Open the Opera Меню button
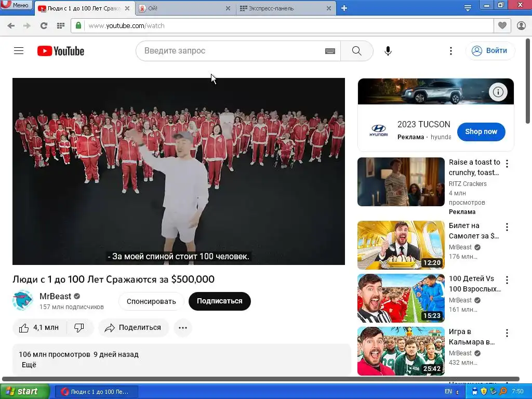This screenshot has height=399, width=532. 16,5
